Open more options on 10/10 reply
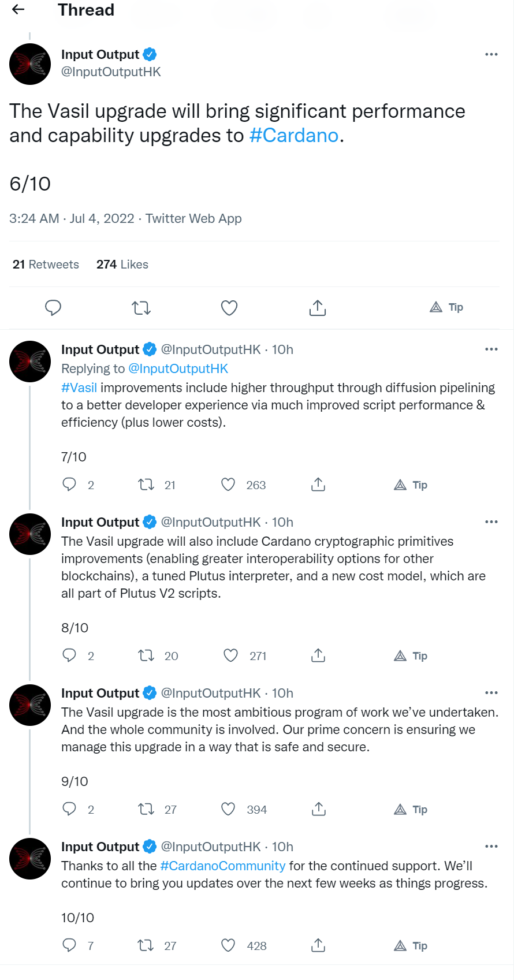Image resolution: width=514 pixels, height=980 pixels. (491, 847)
